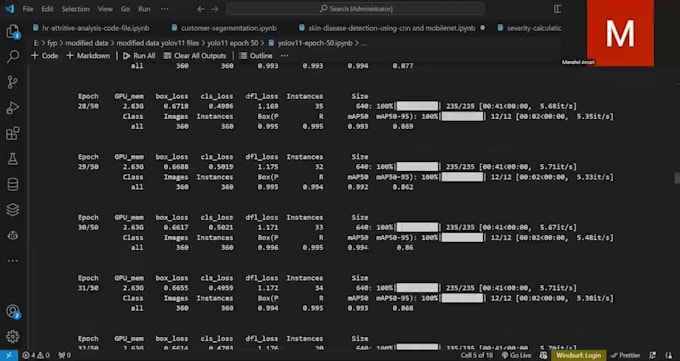
Task: Open the Manage settings gear
Action: pyautogui.click(x=13, y=336)
